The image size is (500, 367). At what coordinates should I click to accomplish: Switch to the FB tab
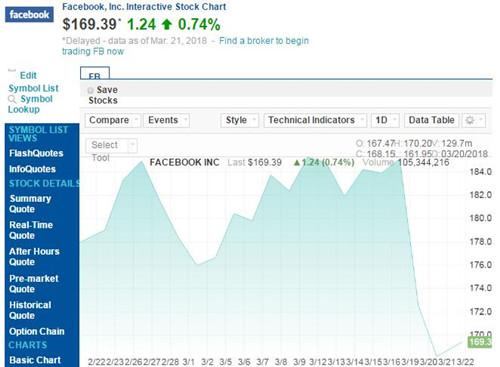coord(95,73)
